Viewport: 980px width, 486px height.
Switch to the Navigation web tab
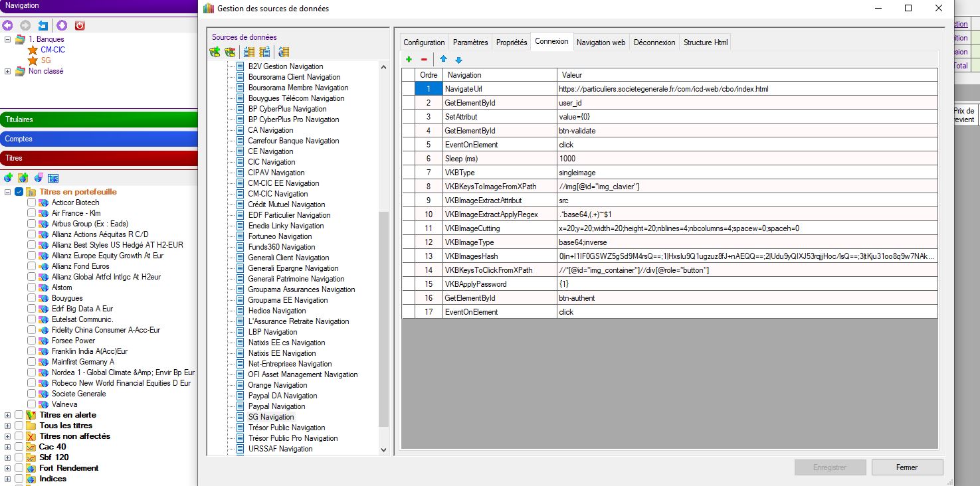601,42
